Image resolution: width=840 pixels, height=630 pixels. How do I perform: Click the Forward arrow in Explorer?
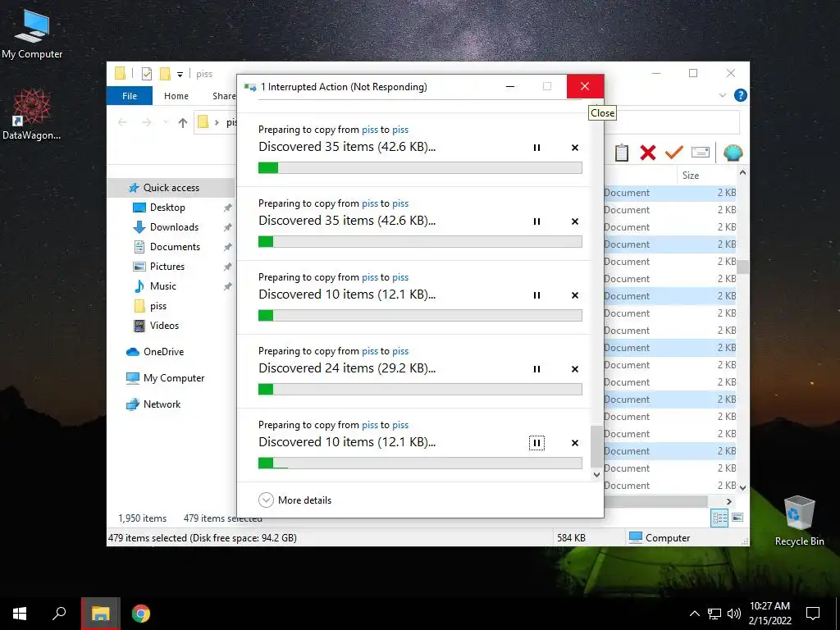coord(146,123)
